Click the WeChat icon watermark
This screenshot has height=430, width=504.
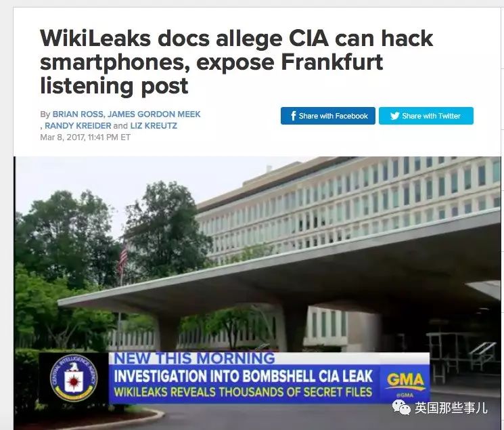click(x=401, y=407)
